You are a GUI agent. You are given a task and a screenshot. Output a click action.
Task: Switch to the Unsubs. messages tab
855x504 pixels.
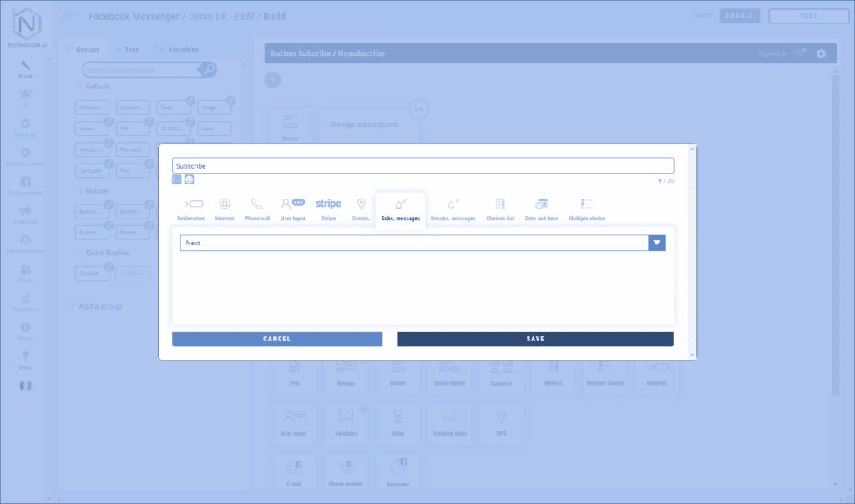pyautogui.click(x=453, y=209)
